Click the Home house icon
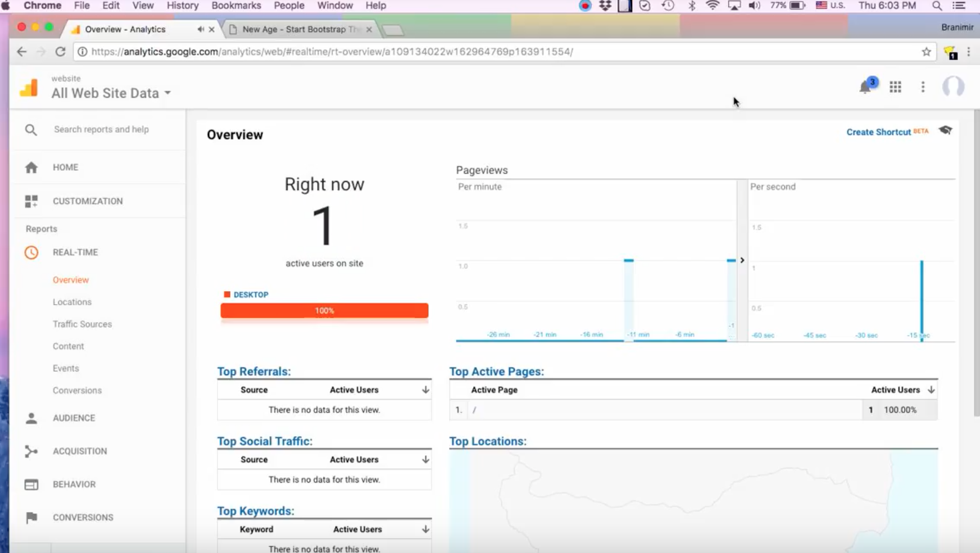The width and height of the screenshot is (980, 553). pos(31,167)
